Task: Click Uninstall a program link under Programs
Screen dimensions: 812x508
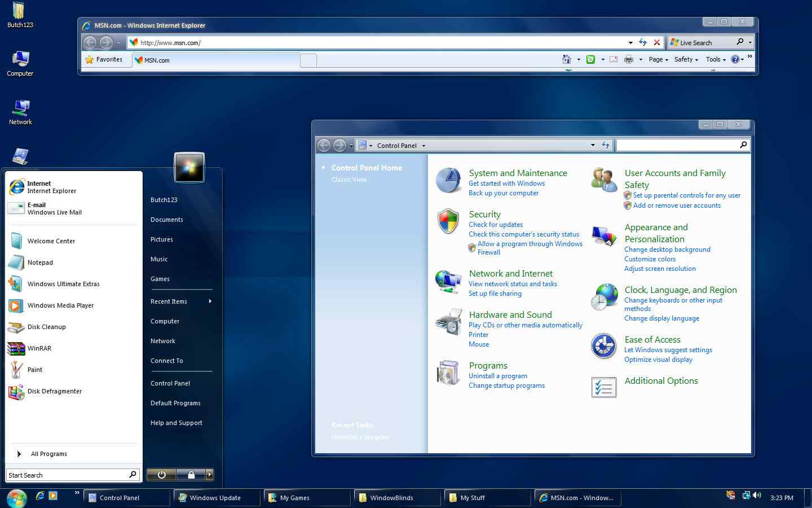Action: 498,376
